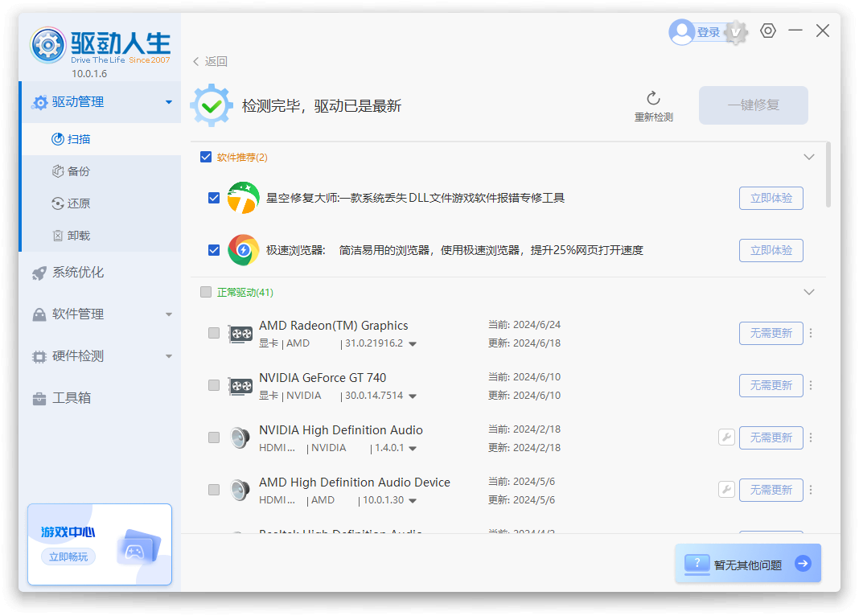Image resolution: width=859 pixels, height=616 pixels.
Task: Open version dropdown 30.0.14.7514
Action: click(413, 396)
